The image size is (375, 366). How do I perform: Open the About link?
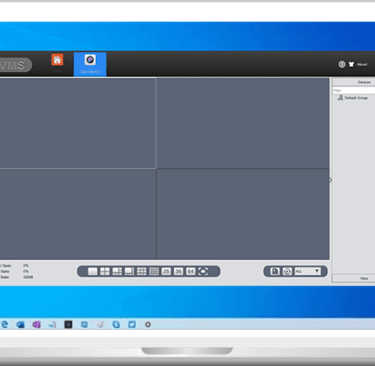(362, 64)
